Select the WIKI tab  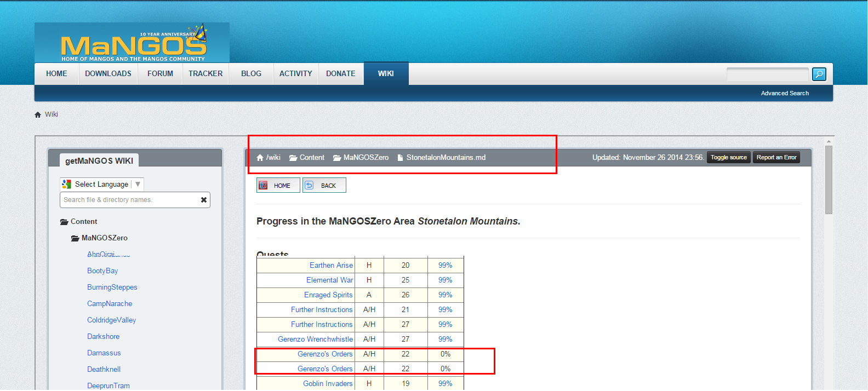(386, 73)
